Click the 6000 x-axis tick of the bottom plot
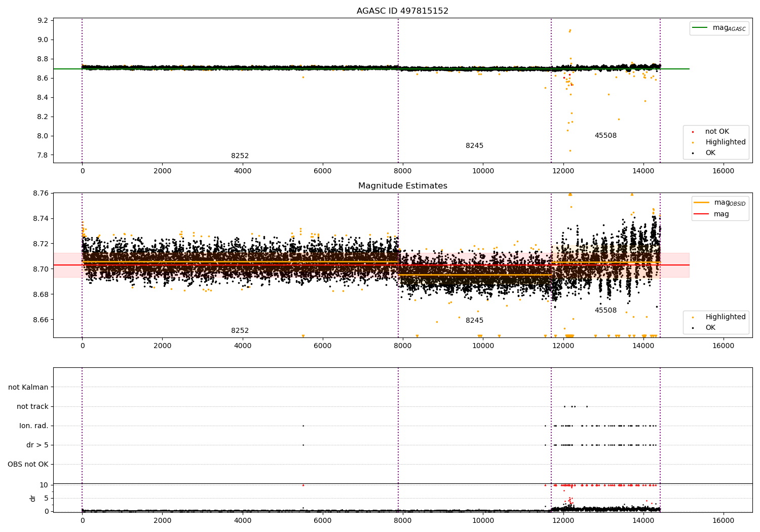This screenshot has height=532, width=760. (x=323, y=521)
